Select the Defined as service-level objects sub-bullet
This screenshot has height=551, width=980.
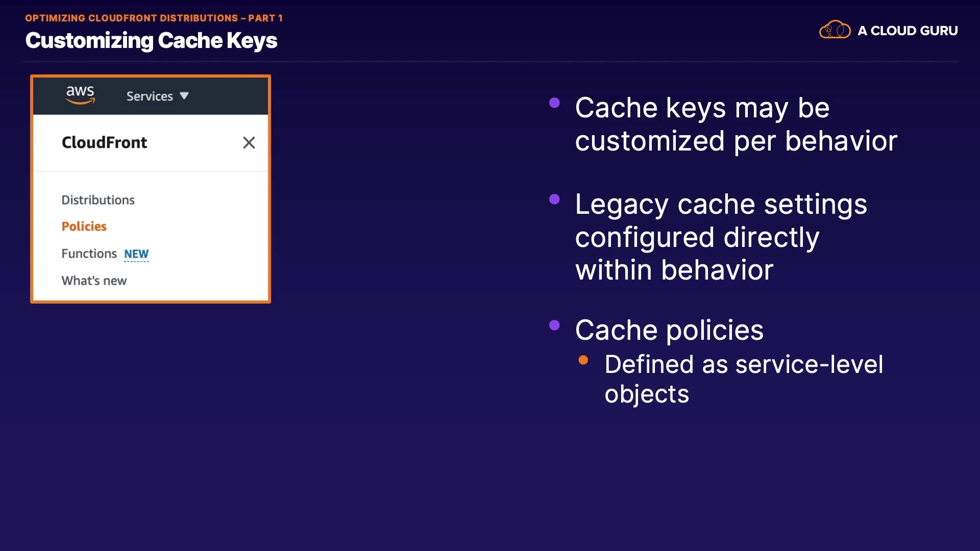[744, 379]
